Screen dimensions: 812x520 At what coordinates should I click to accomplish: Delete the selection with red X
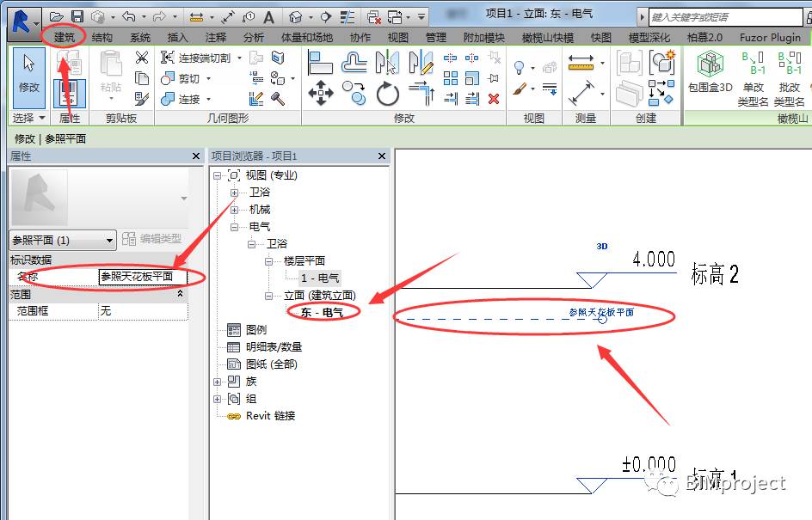pyautogui.click(x=494, y=98)
